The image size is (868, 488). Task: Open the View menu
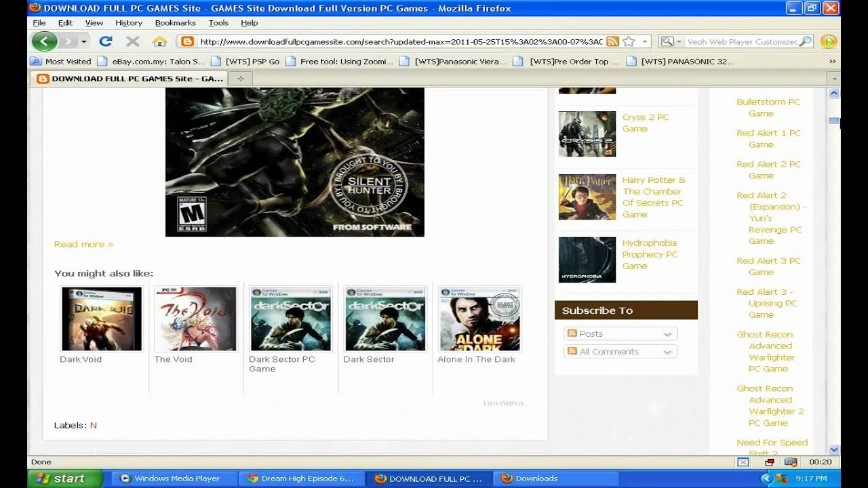(94, 23)
